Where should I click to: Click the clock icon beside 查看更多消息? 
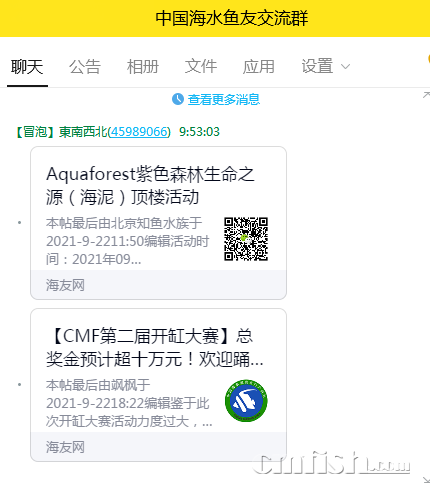(178, 99)
